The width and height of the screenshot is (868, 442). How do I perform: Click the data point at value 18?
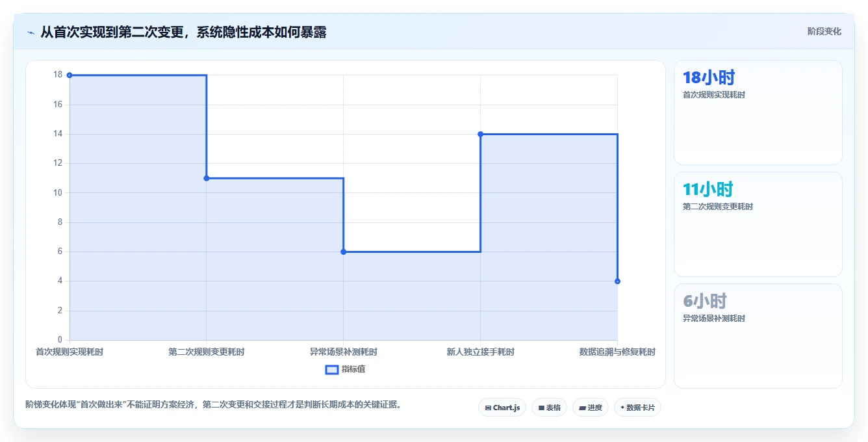coord(70,75)
